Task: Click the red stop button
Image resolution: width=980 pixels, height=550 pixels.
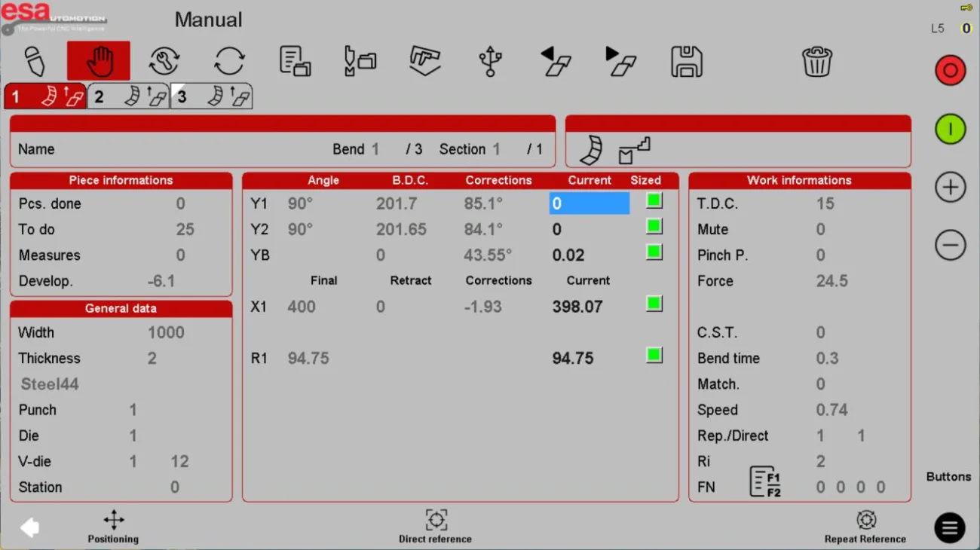Action: (951, 71)
